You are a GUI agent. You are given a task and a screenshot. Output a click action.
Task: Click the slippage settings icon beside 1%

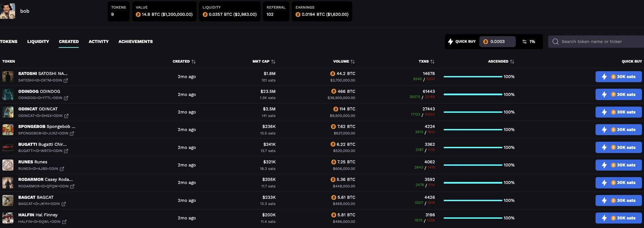click(524, 42)
